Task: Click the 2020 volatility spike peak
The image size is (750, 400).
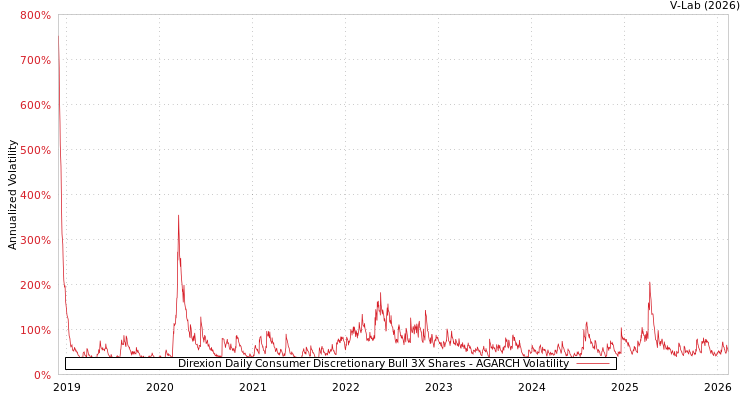Action: pyautogui.click(x=178, y=216)
